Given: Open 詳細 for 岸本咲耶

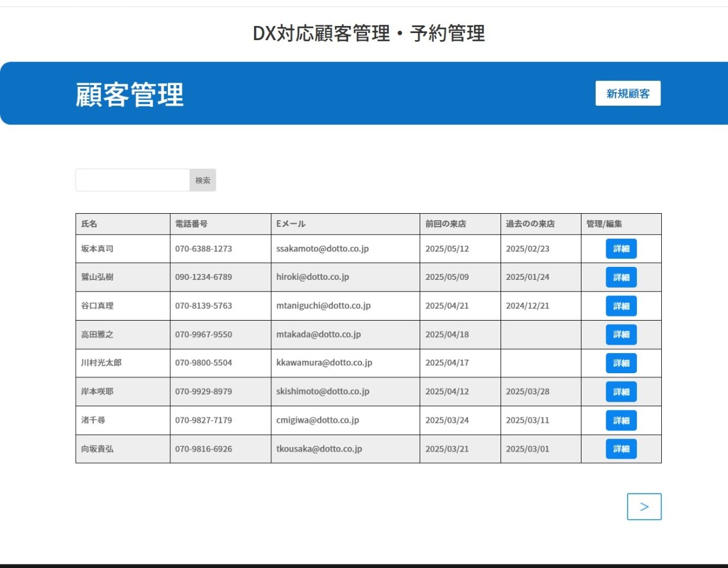Looking at the screenshot, I should [621, 391].
